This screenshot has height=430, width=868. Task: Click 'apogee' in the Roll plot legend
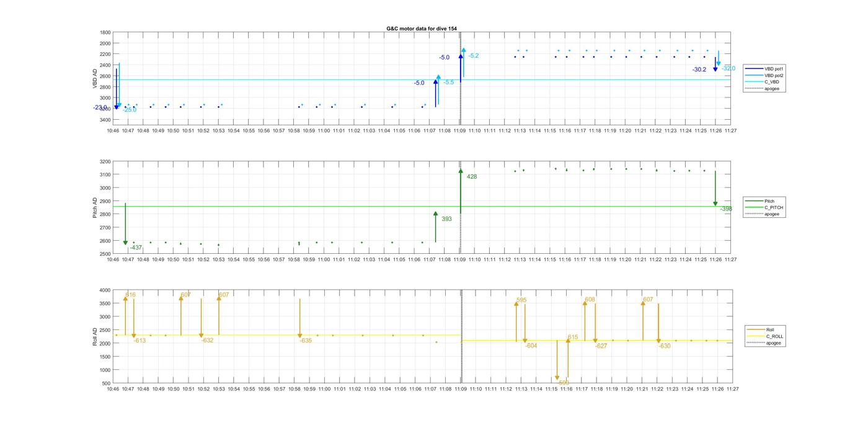pos(764,343)
